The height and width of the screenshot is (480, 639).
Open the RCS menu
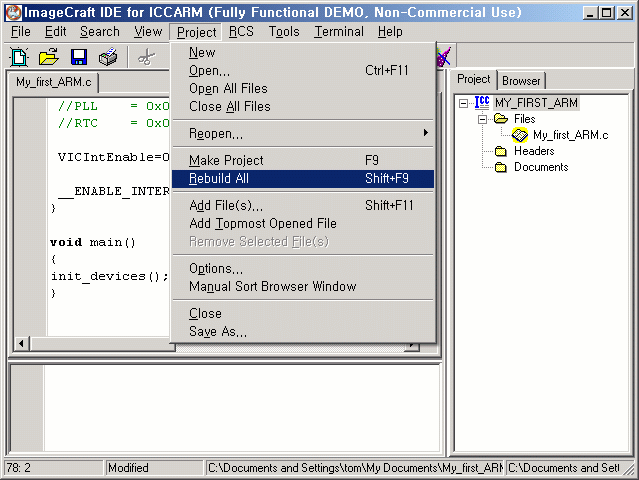(241, 31)
